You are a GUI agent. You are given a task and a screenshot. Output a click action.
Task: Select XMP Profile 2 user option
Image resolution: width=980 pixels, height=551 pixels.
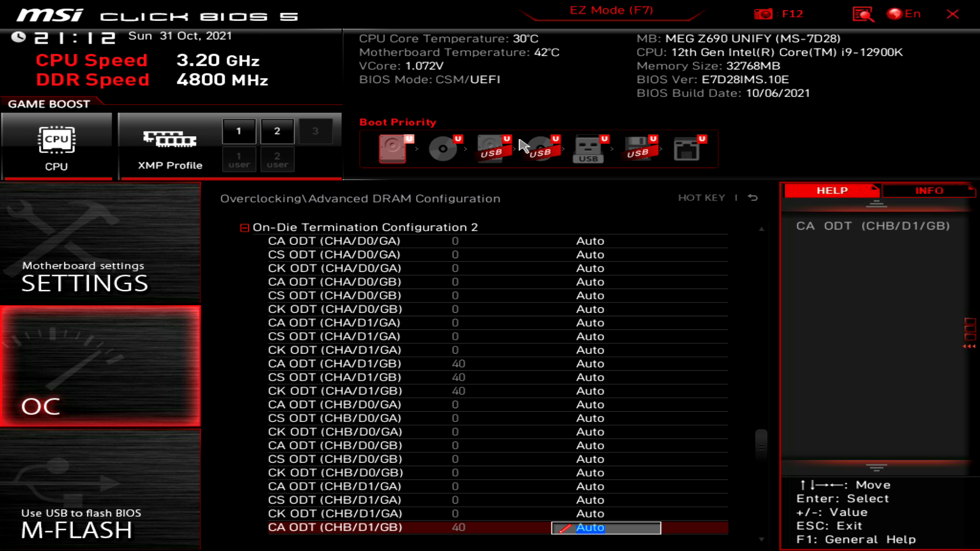pyautogui.click(x=277, y=160)
